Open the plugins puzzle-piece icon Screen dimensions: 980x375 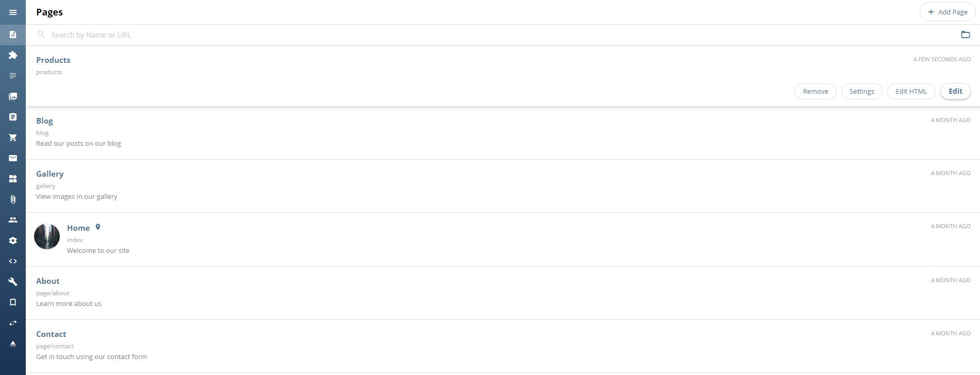click(x=13, y=55)
